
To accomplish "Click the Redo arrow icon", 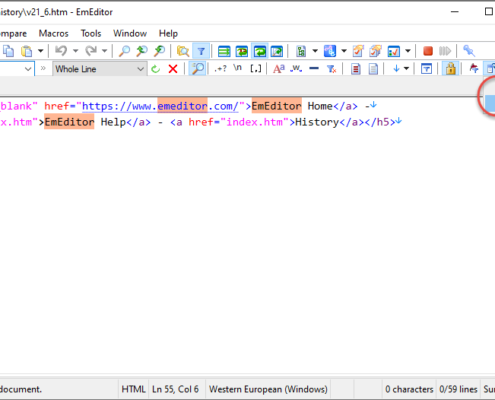I will pos(90,51).
